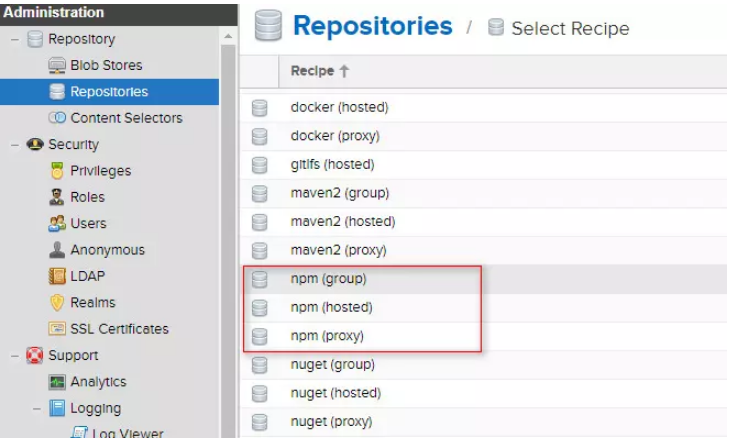Click the Content Selectors icon

click(57, 118)
